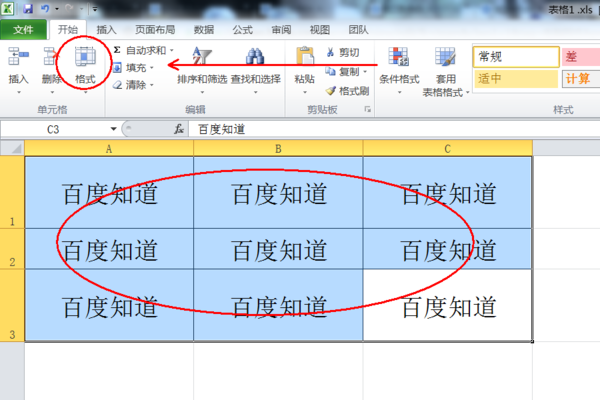The height and width of the screenshot is (400, 600).
Task: Customize quick access toolbar dropdown
Action: tap(95, 8)
